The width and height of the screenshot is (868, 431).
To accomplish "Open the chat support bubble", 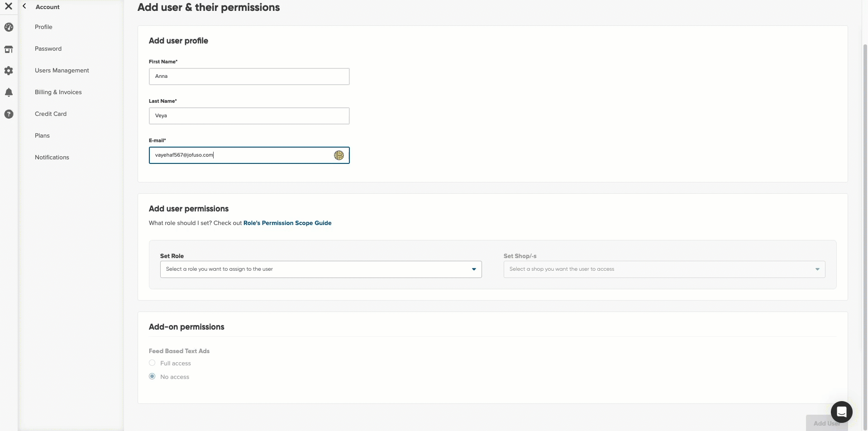I will (841, 412).
